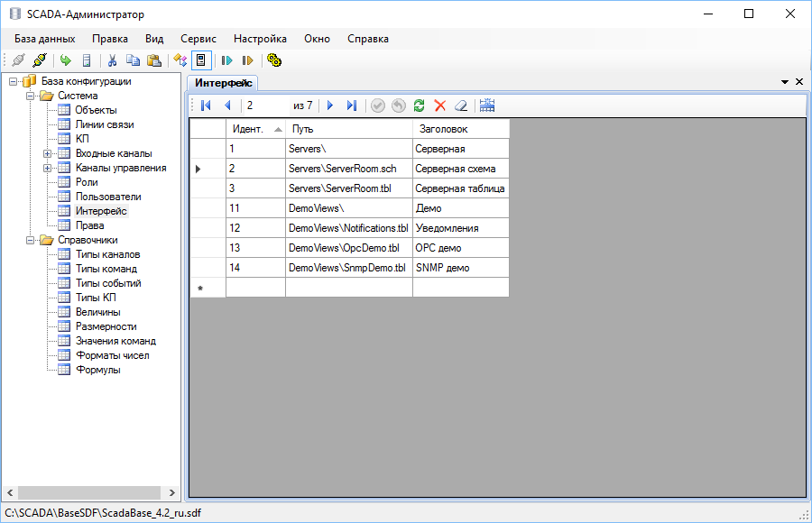The width and height of the screenshot is (812, 523).
Task: Click the green refresh table icon
Action: (419, 106)
